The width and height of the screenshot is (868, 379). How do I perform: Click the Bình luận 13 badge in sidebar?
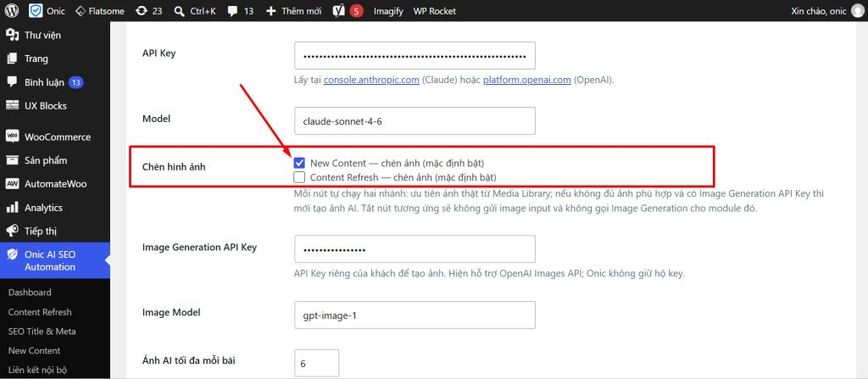(75, 82)
